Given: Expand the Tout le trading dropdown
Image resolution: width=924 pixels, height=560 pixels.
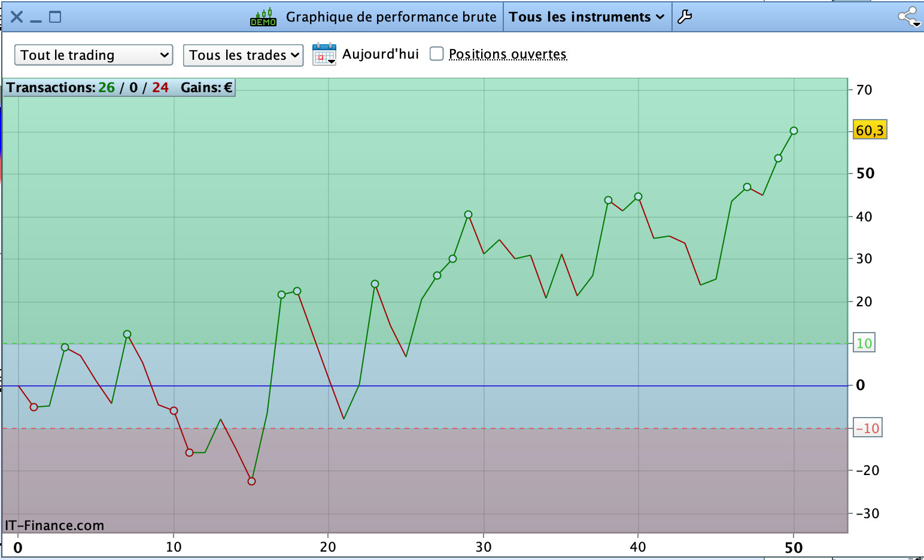Looking at the screenshot, I should 94,55.
